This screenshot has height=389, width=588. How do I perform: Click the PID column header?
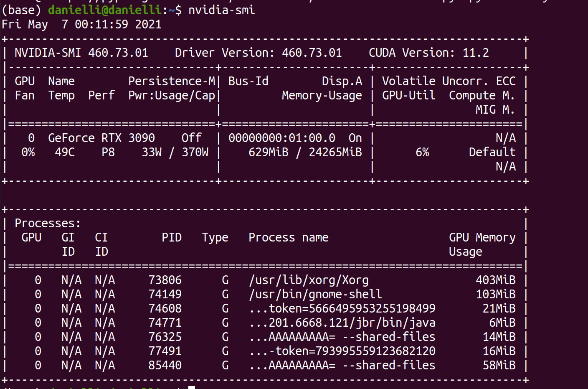[x=172, y=237]
